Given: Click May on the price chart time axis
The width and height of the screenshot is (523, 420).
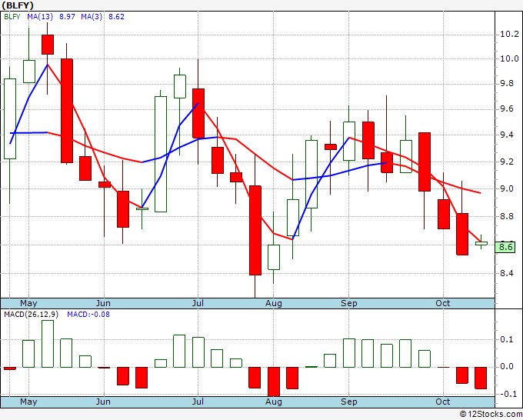Looking at the screenshot, I should pyautogui.click(x=28, y=303).
